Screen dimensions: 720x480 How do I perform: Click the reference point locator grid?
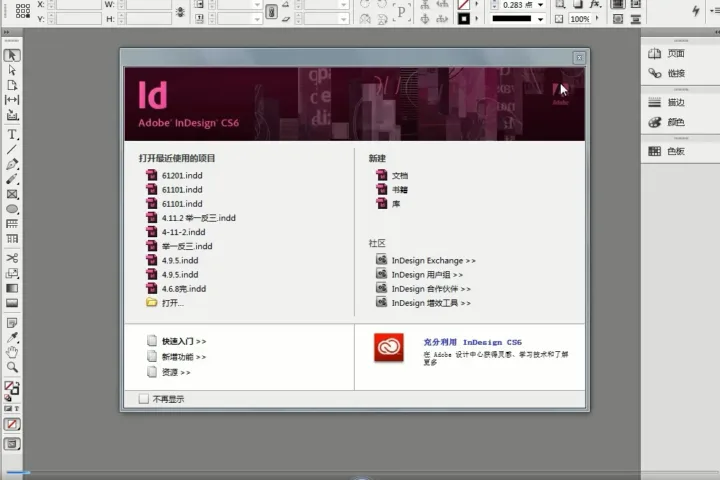(x=23, y=10)
